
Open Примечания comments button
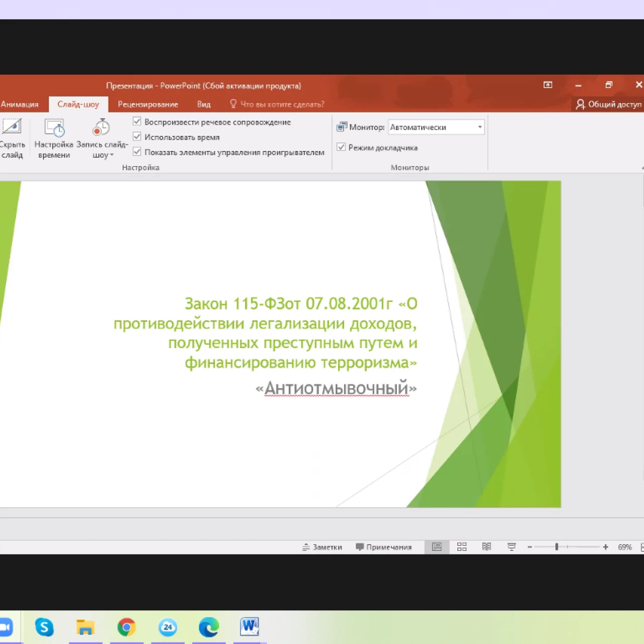click(x=384, y=547)
